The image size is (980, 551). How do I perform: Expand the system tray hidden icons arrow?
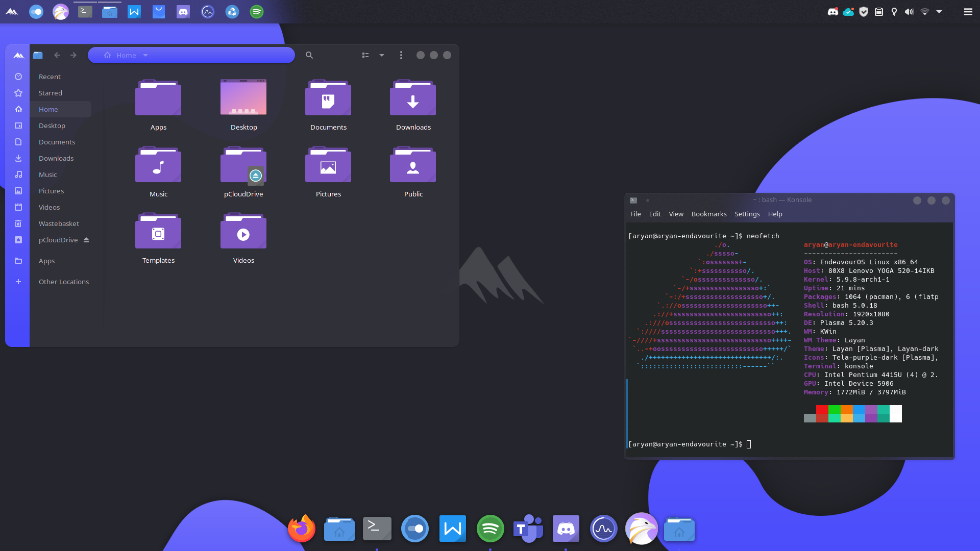[939, 12]
